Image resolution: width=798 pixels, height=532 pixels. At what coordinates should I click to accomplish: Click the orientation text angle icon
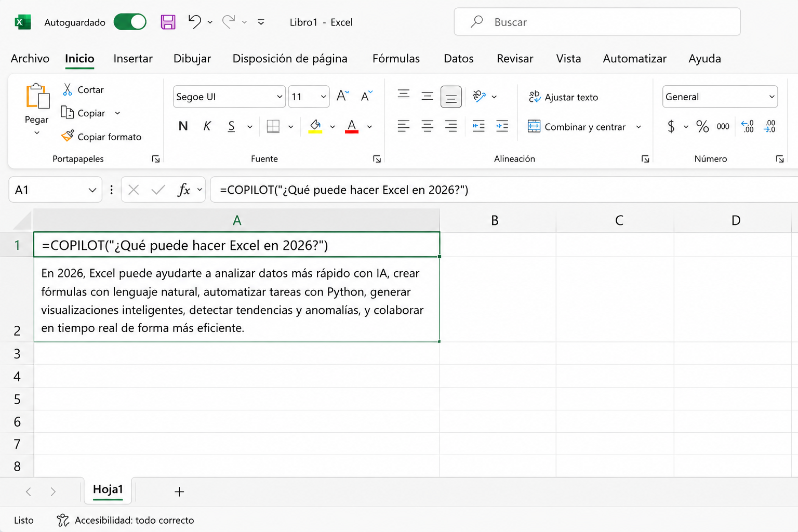[x=479, y=96]
